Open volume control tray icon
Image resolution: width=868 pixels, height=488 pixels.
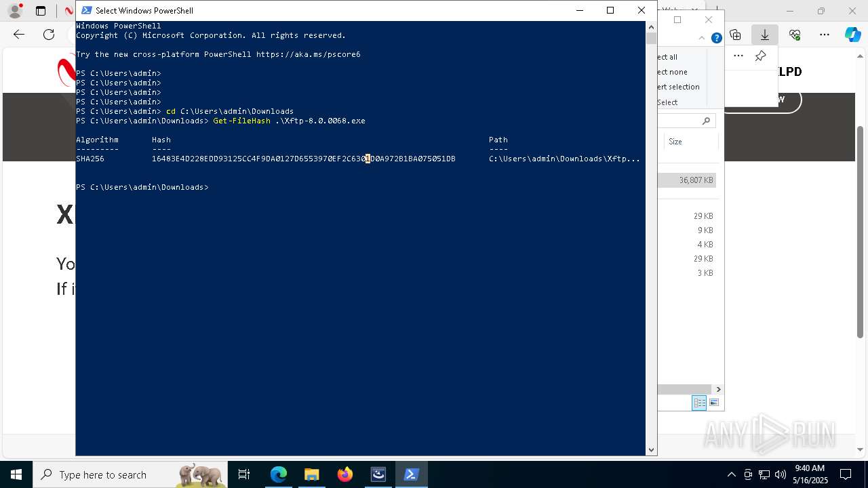point(781,474)
